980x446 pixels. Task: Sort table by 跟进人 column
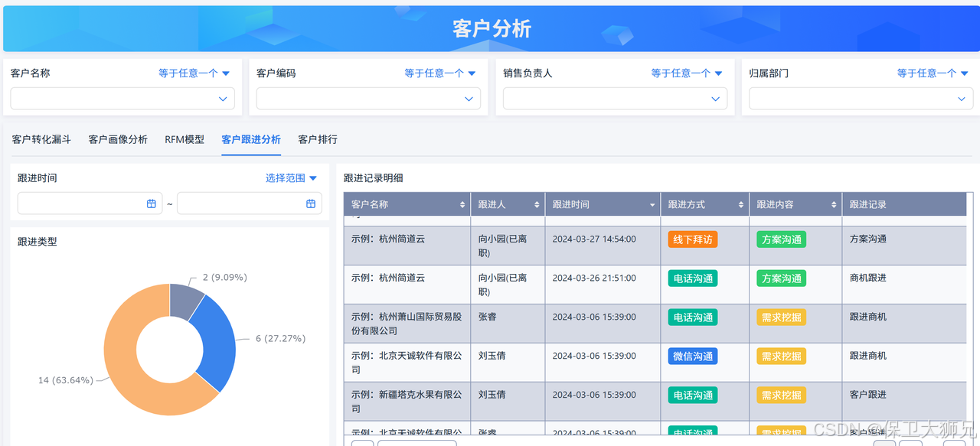[x=537, y=204]
